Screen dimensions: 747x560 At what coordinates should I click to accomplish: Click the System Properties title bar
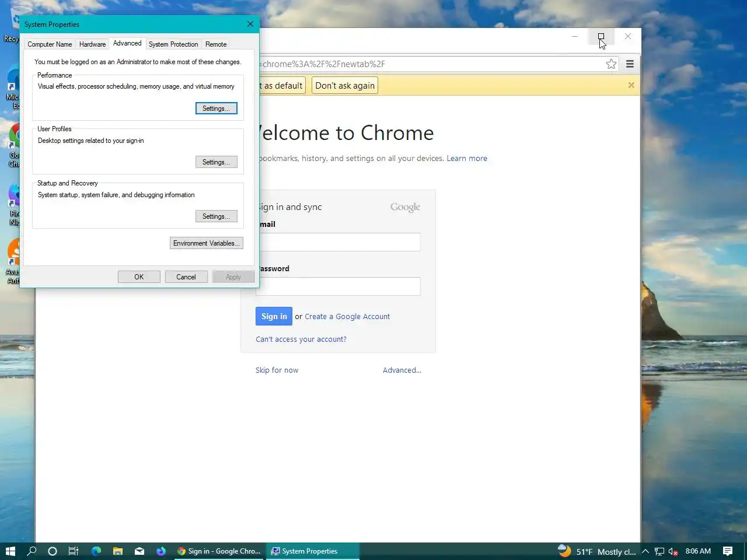pyautogui.click(x=131, y=24)
